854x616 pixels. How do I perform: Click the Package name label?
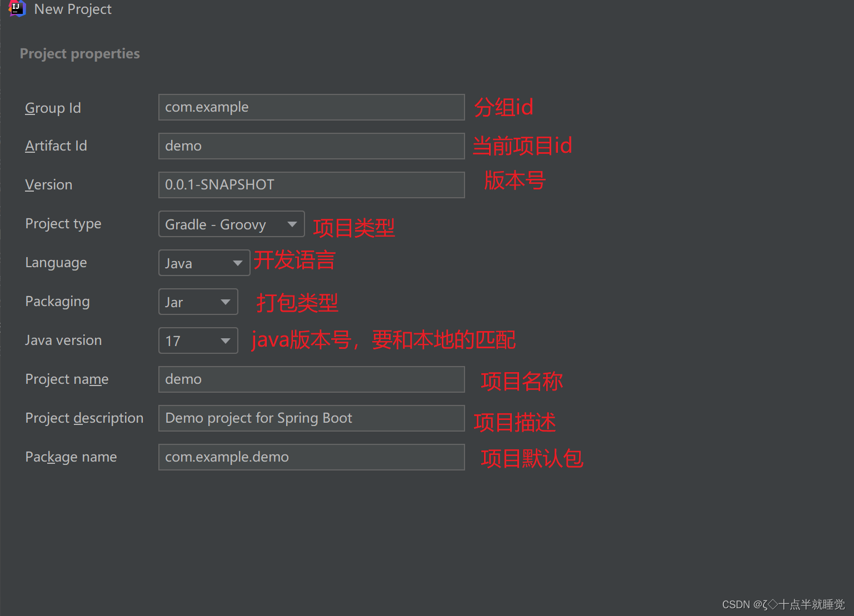pyautogui.click(x=71, y=457)
